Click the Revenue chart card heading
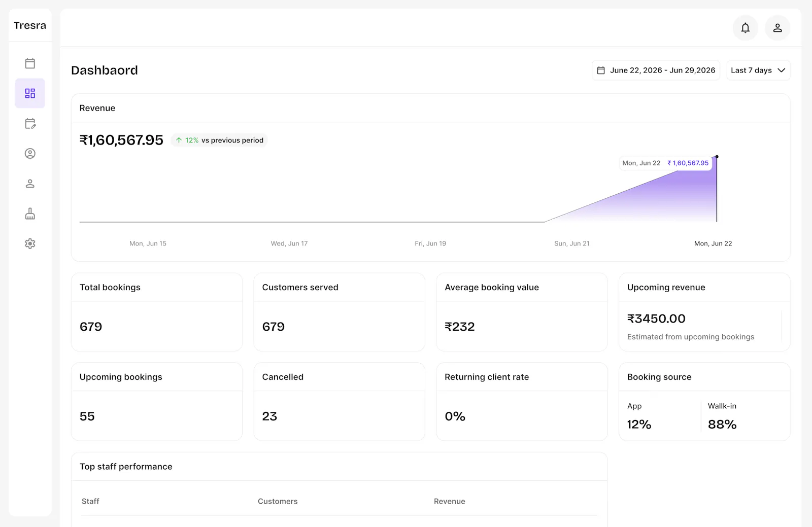 [97, 108]
